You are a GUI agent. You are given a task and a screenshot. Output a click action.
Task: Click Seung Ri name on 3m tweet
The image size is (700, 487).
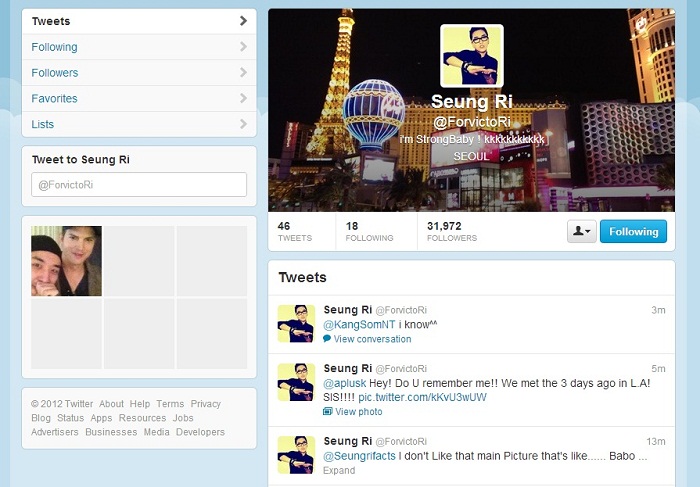348,310
